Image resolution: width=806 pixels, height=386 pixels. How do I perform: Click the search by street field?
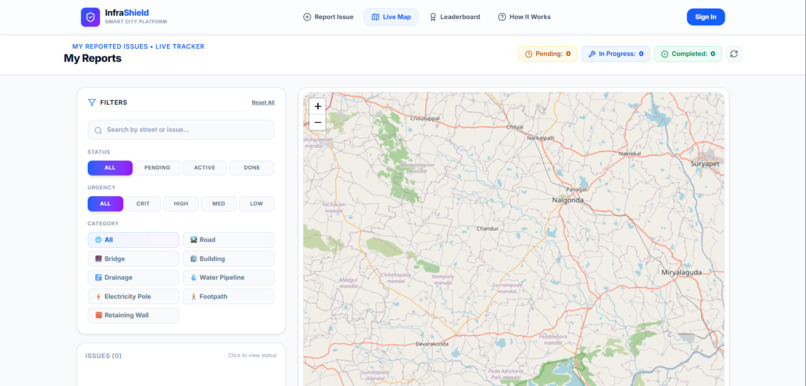click(x=181, y=130)
